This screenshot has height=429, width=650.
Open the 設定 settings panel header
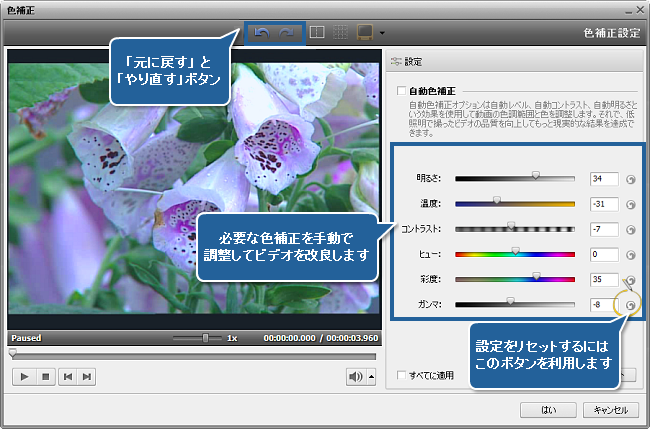(412, 61)
